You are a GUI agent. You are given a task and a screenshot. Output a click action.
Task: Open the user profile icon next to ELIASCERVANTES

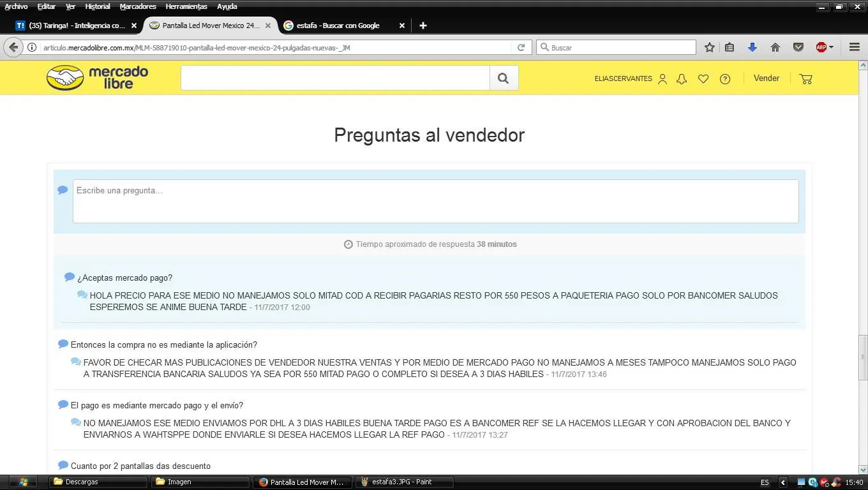point(662,79)
